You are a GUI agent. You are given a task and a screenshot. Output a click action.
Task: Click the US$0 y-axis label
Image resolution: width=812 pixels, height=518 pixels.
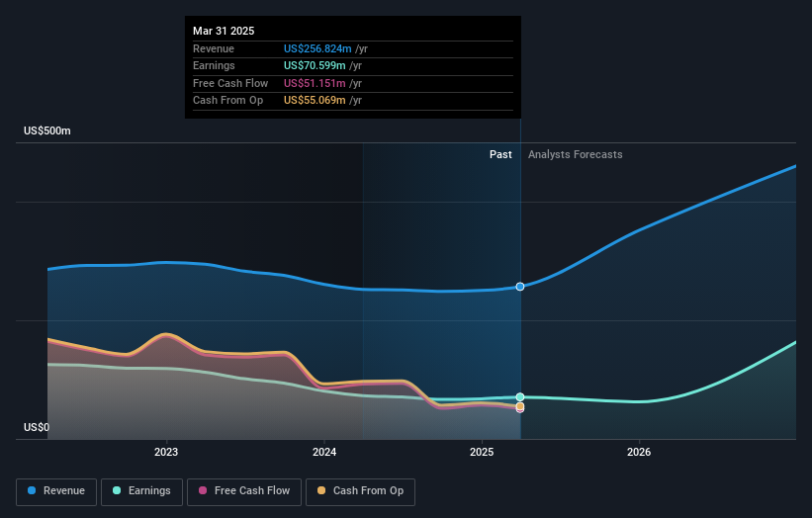click(37, 427)
